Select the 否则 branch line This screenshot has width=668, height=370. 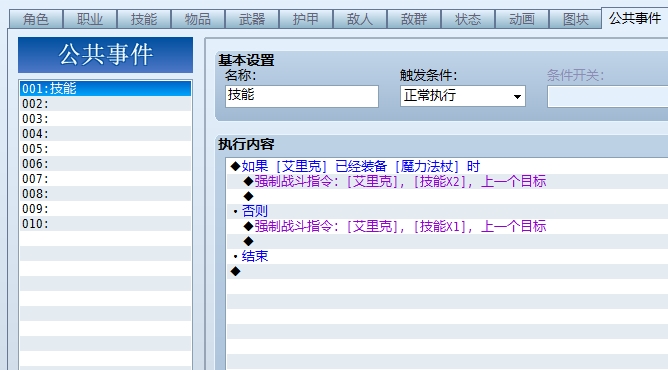(x=447, y=211)
